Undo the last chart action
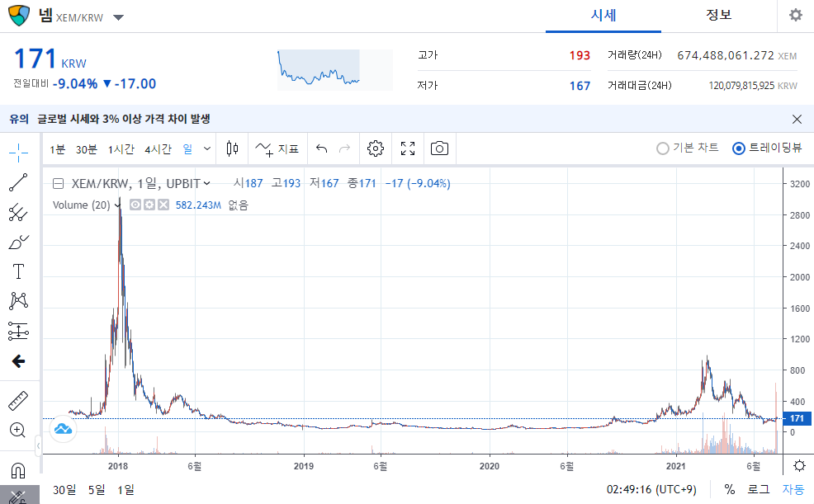The image size is (814, 504). point(322,148)
